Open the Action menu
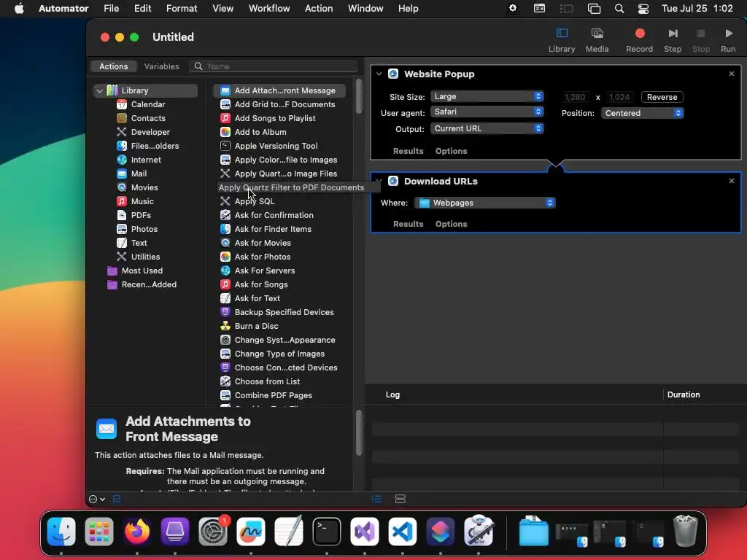 click(x=319, y=8)
